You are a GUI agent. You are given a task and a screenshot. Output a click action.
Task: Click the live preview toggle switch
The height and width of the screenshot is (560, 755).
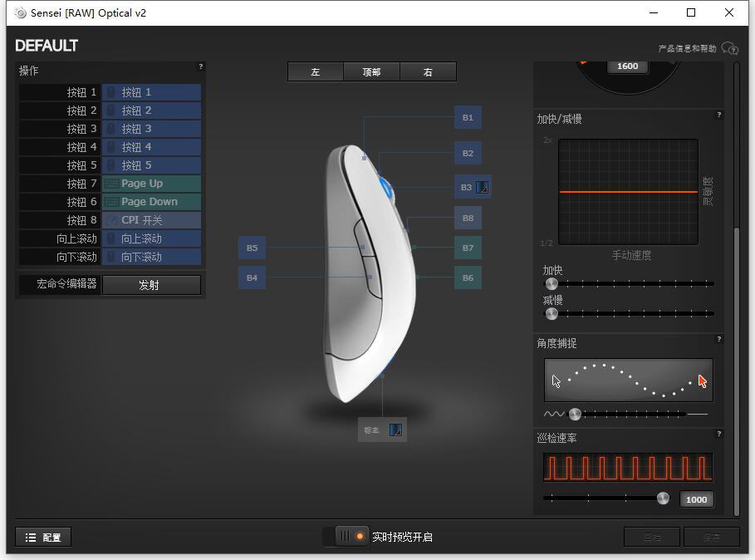346,537
